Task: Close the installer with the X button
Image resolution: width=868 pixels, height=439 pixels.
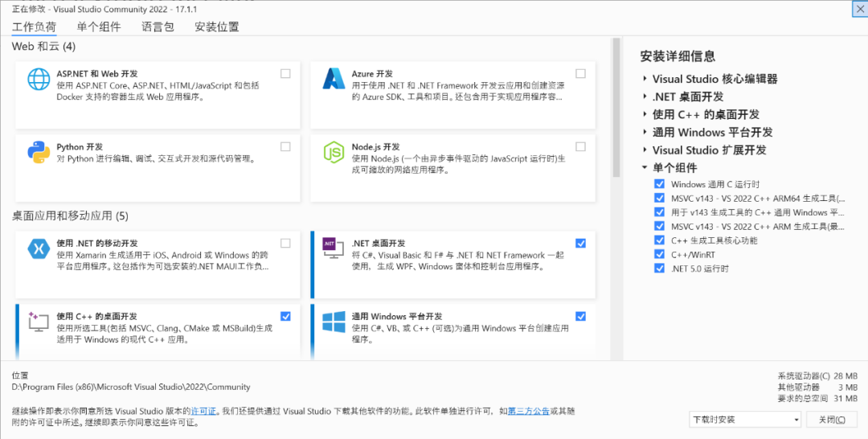Action: tap(860, 9)
